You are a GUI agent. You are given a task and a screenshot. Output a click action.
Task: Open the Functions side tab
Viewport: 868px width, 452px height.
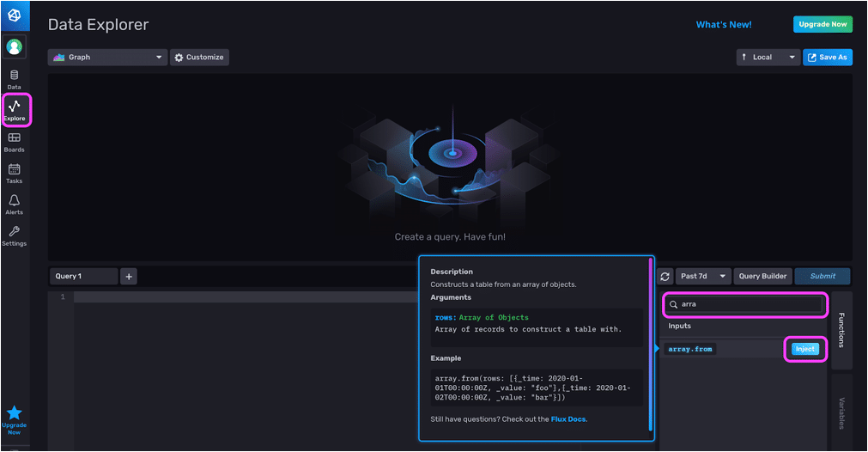coord(841,330)
